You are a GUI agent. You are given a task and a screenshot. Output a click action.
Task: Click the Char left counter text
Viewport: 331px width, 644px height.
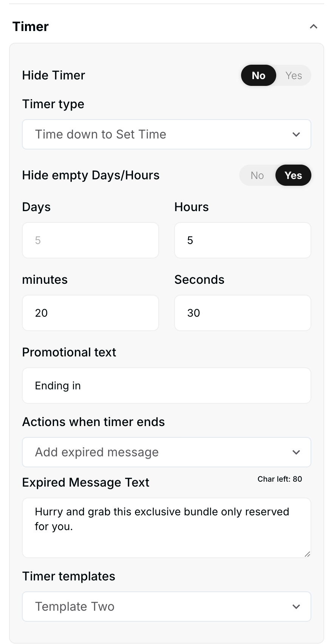click(280, 479)
